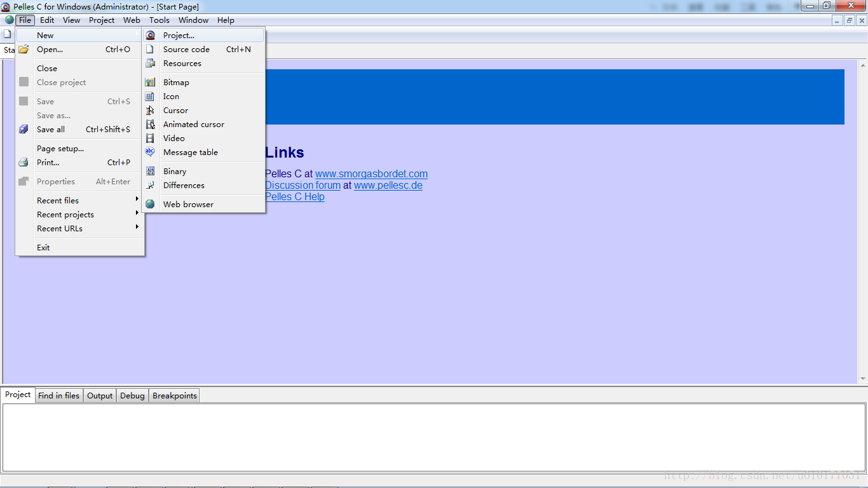Expand the Recent URLs submenu
Viewport: 868px width, 488px height.
pos(79,229)
